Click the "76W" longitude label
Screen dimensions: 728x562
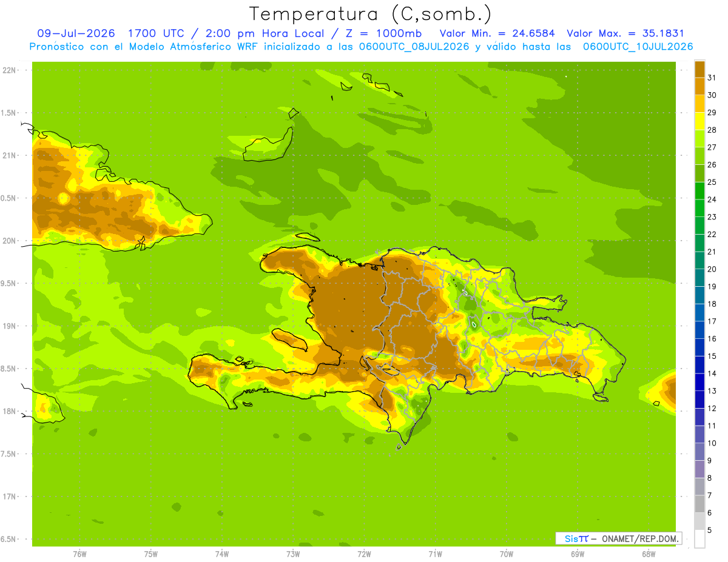(79, 554)
